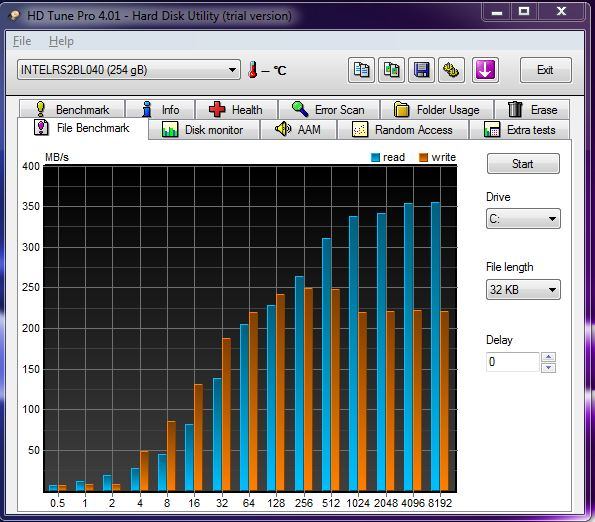
Task: Open the Error Scan tab
Action: point(329,110)
